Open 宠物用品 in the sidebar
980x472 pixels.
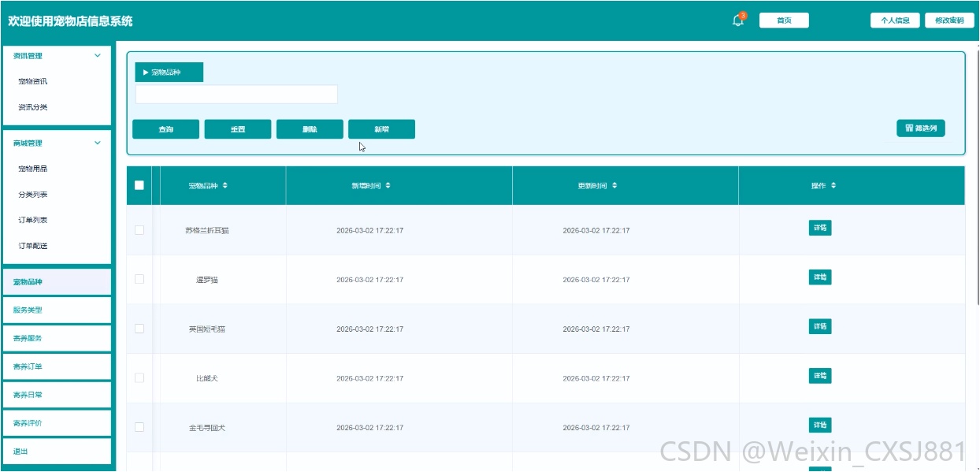[x=33, y=169]
